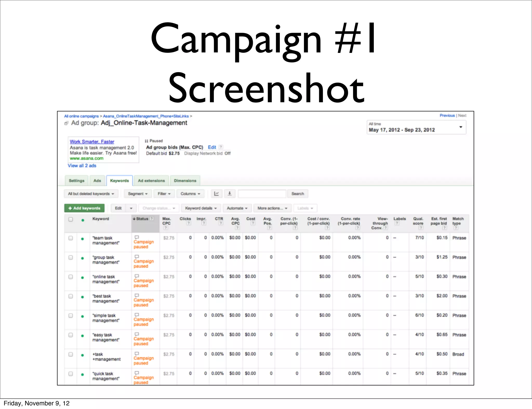Viewport: 532px width, 409px height.
Task: Click the Clicks column help icon
Action: 189,223
